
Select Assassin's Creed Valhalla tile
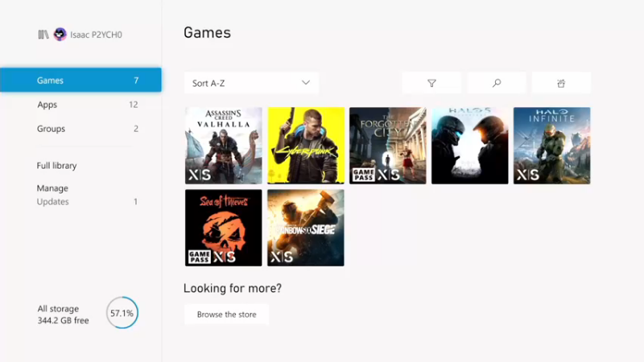tap(224, 146)
